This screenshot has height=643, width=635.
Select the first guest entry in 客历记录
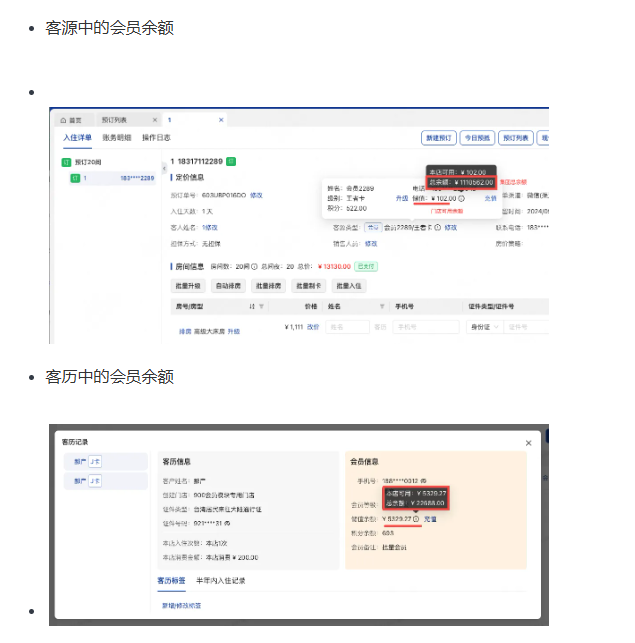[x=106, y=461]
